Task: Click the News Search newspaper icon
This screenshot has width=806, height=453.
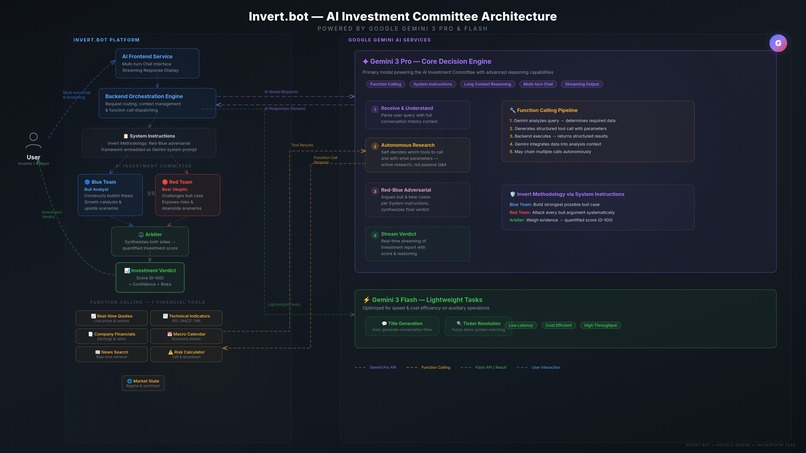Action: (98, 352)
